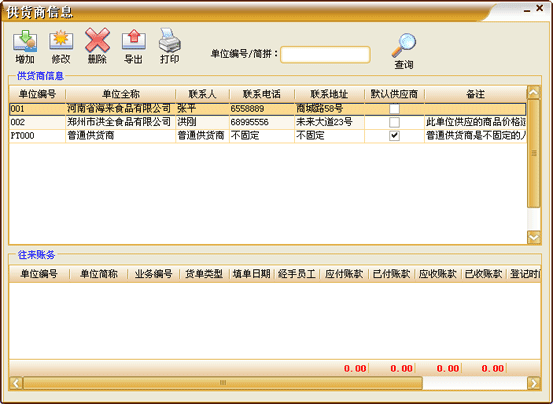The image size is (553, 404).
Task: Sort by 应付账款 column header
Action: click(344, 274)
